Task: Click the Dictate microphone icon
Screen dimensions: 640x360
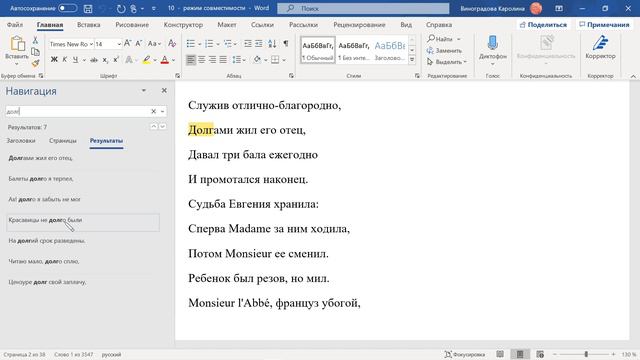Action: click(x=493, y=42)
